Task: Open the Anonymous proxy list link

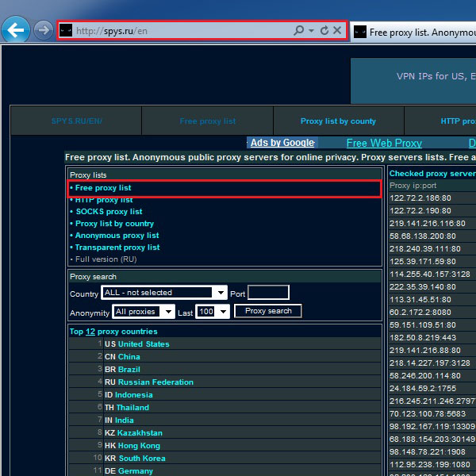Action: coord(117,236)
